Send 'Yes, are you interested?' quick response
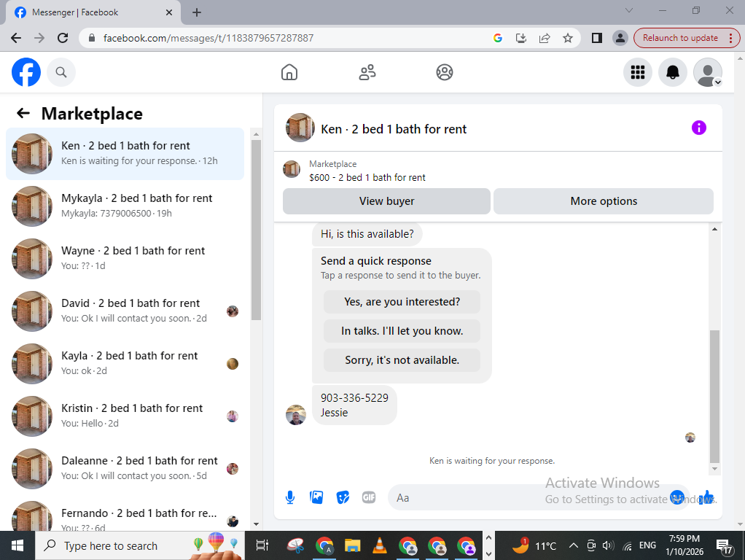Image resolution: width=745 pixels, height=560 pixels. 402,302
